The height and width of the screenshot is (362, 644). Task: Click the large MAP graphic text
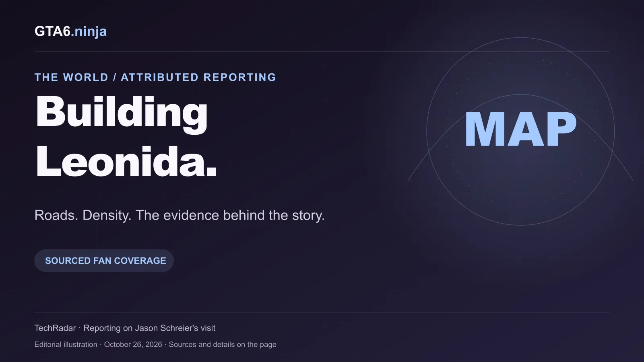pyautogui.click(x=521, y=130)
